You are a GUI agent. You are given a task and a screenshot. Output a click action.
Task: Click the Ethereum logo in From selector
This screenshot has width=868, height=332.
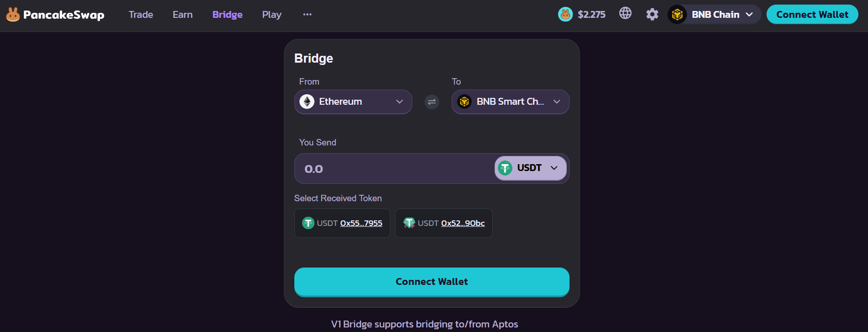click(x=307, y=102)
